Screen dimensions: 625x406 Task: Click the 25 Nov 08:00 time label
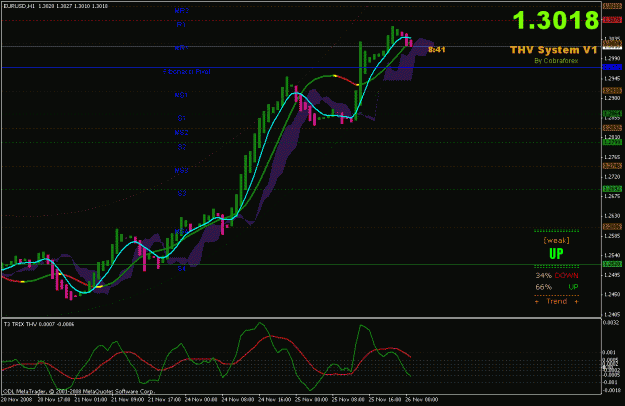(x=349, y=400)
